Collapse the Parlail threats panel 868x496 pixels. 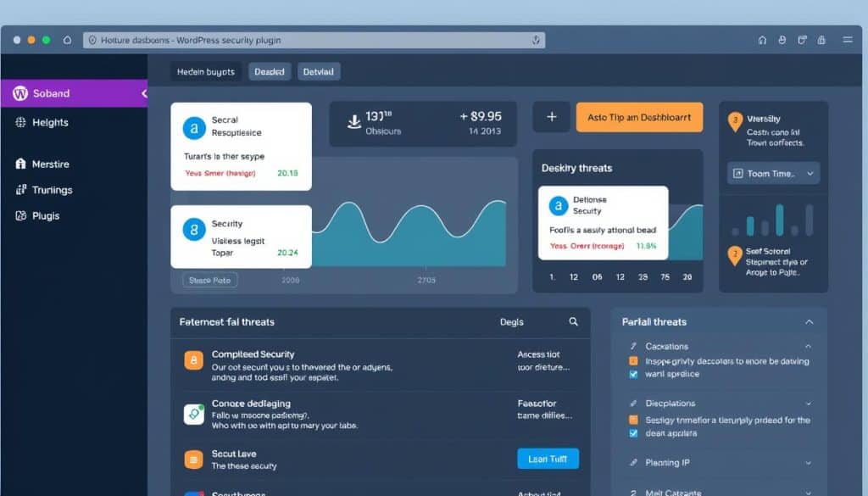[x=810, y=322]
